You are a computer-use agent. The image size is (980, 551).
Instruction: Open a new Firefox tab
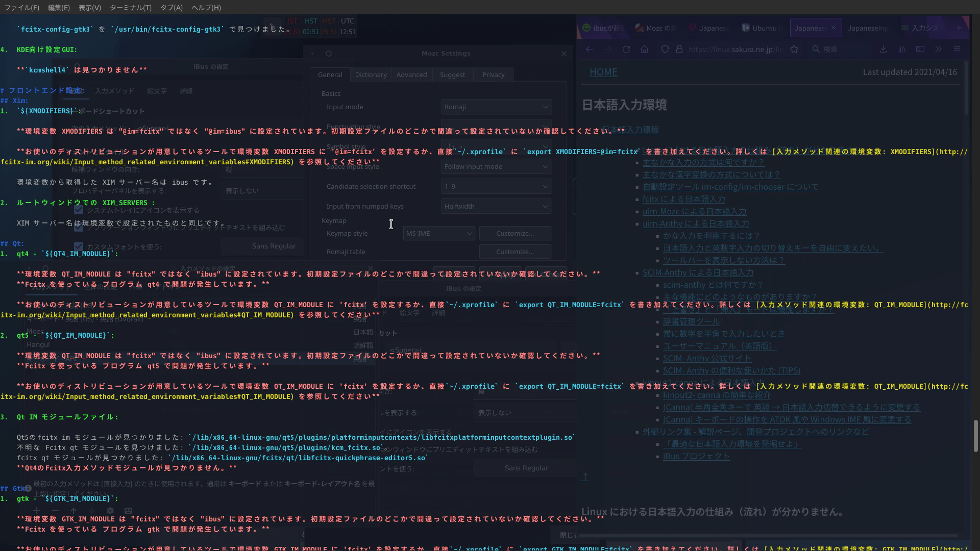[x=959, y=28]
